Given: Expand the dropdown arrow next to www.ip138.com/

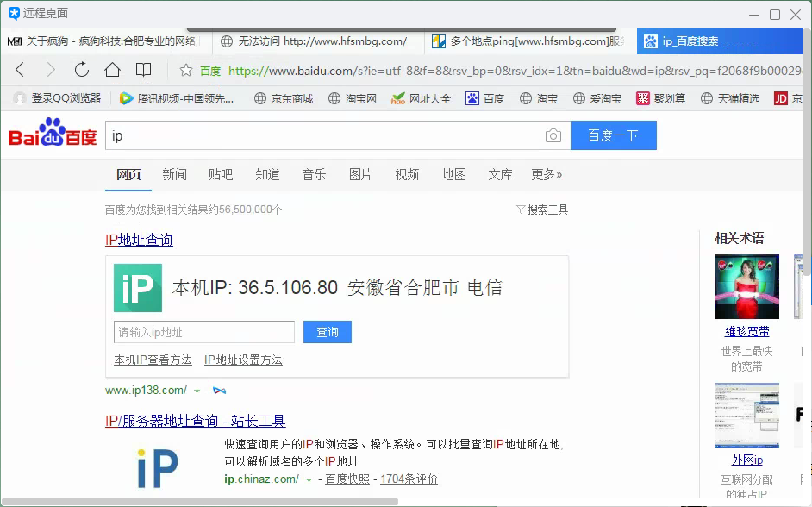Looking at the screenshot, I should pyautogui.click(x=197, y=391).
